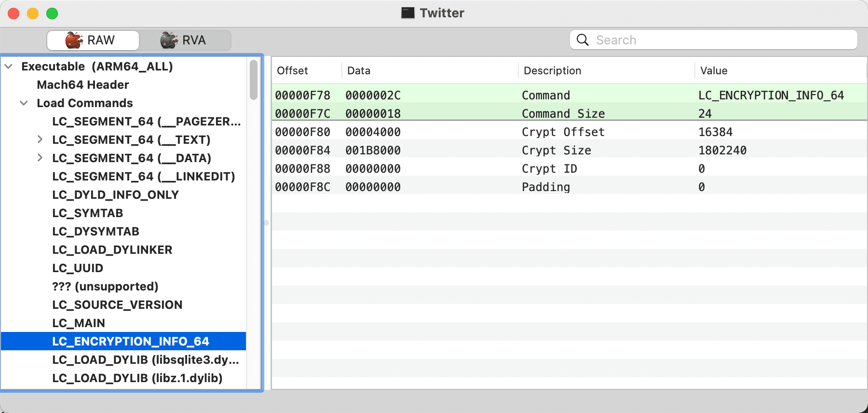Select LC_LOAD_DYLIB (libz.1.dylib) entry
Viewport: 868px width, 413px height.
click(x=137, y=378)
